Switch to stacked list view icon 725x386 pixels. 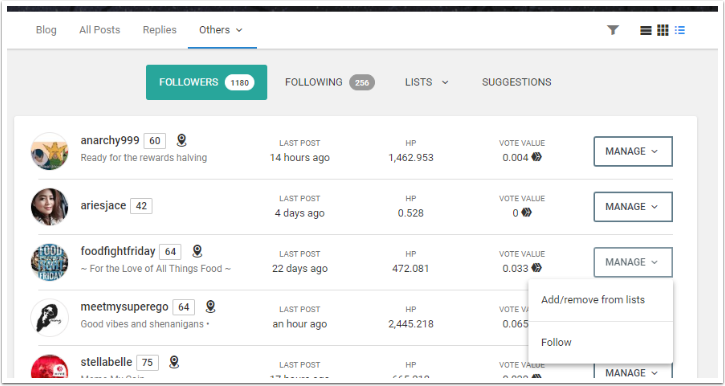point(645,31)
